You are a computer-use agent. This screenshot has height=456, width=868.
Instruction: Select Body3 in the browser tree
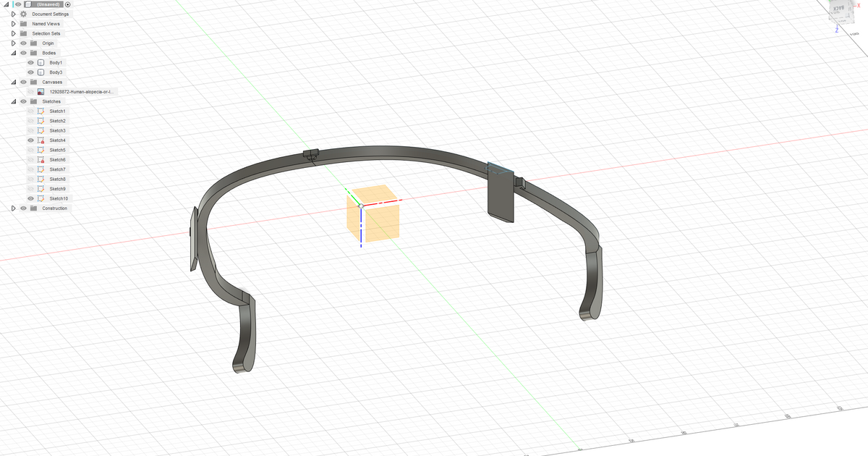point(55,72)
